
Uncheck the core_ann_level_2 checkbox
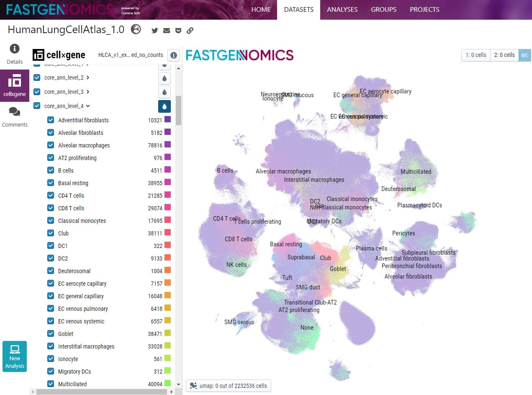point(37,77)
